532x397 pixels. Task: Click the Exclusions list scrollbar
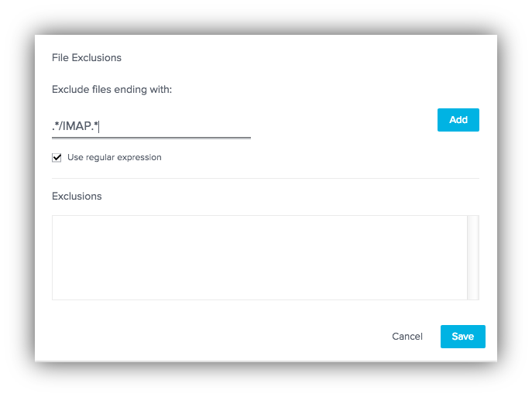point(472,257)
